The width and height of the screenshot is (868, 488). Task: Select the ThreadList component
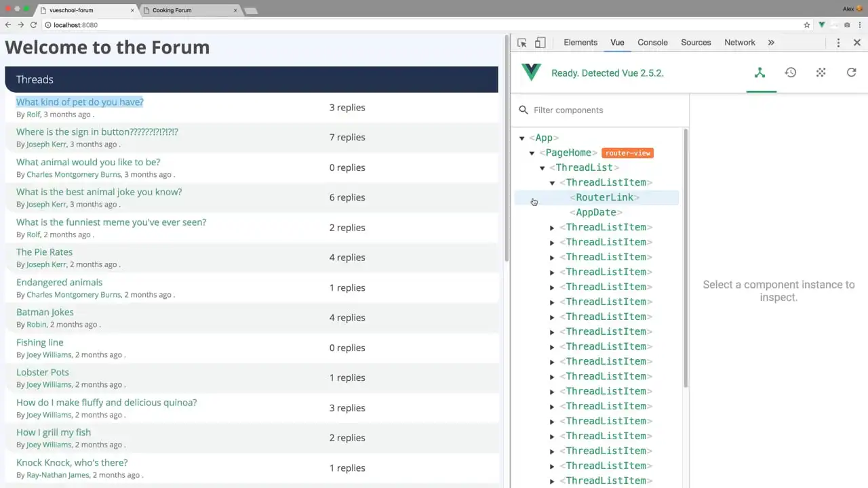[x=584, y=167]
